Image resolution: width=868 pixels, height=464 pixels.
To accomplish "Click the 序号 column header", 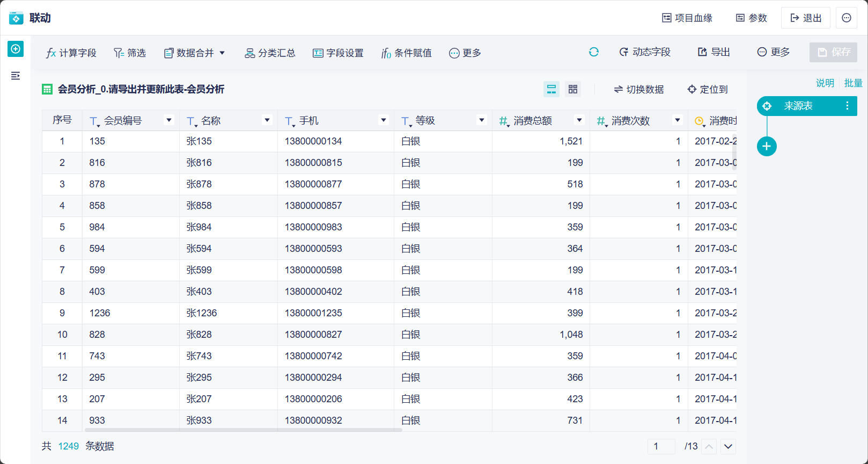I will [x=62, y=120].
